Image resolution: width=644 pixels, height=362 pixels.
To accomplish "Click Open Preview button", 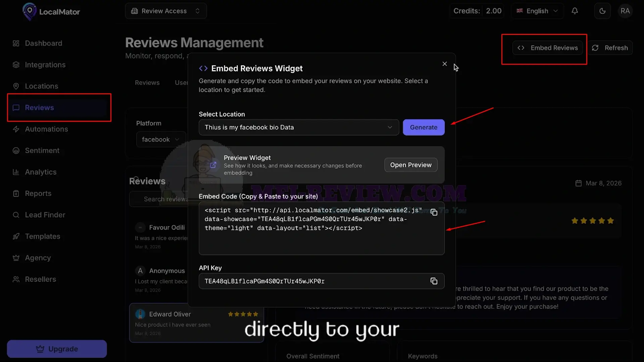I will (411, 165).
